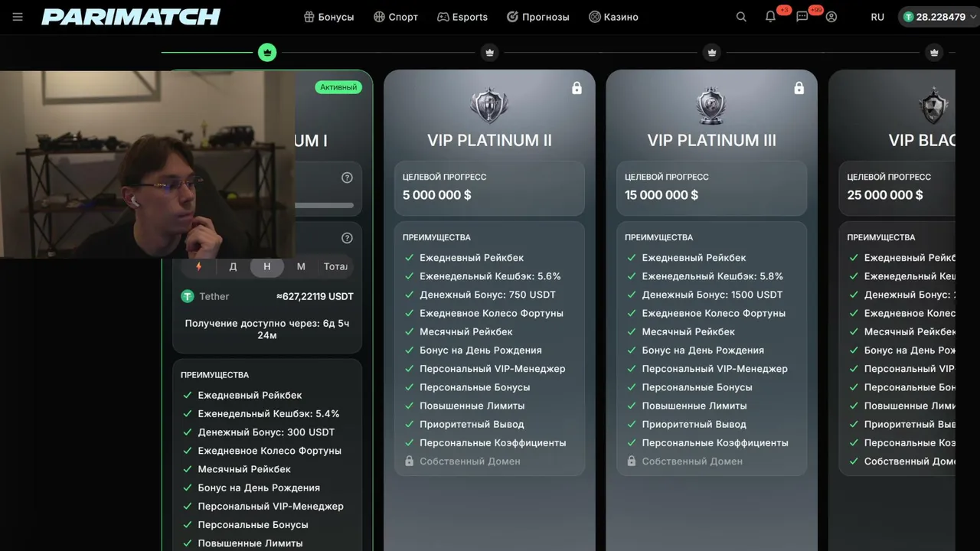The height and width of the screenshot is (551, 980).
Task: Select the lightning bolt instant tab
Action: click(199, 266)
